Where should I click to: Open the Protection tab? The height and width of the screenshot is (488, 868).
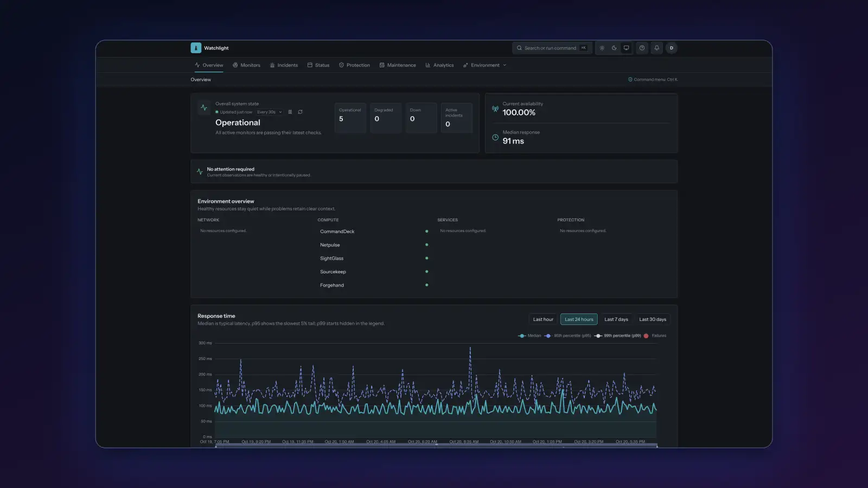[x=354, y=65]
